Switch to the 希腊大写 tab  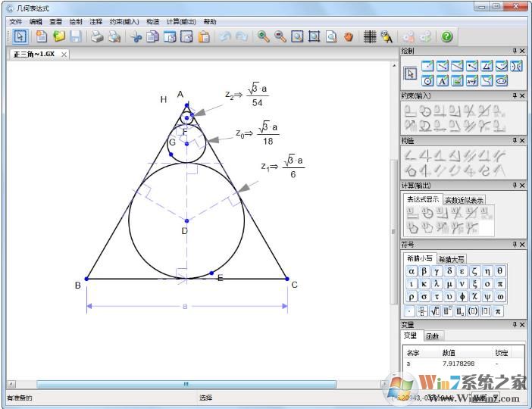(451, 260)
